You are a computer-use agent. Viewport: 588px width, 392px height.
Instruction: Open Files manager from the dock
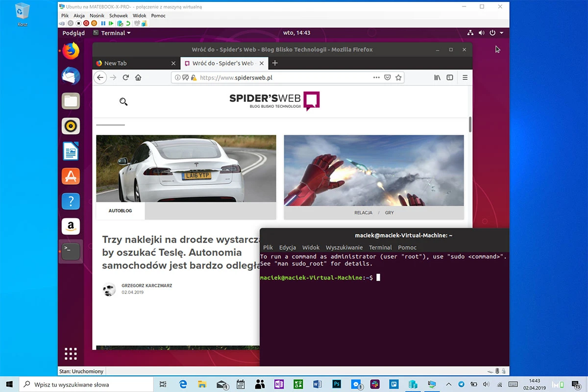point(71,101)
